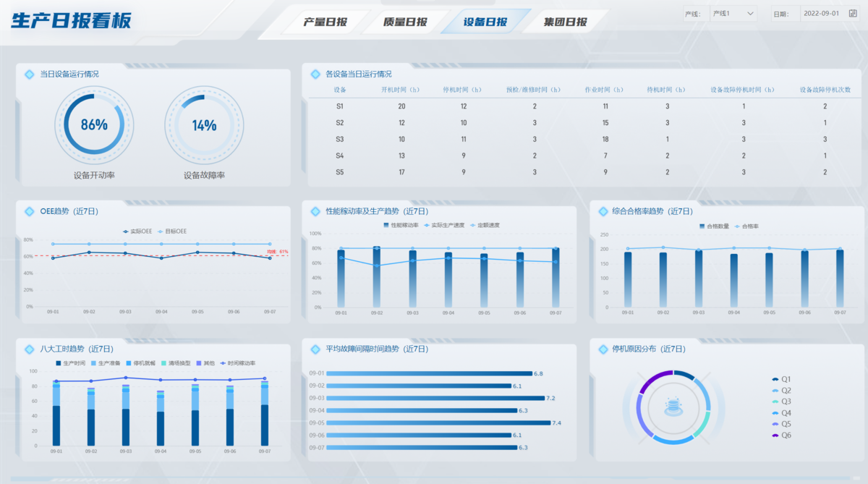Open the 产线1 dropdown
The image size is (868, 484).
pyautogui.click(x=733, y=14)
